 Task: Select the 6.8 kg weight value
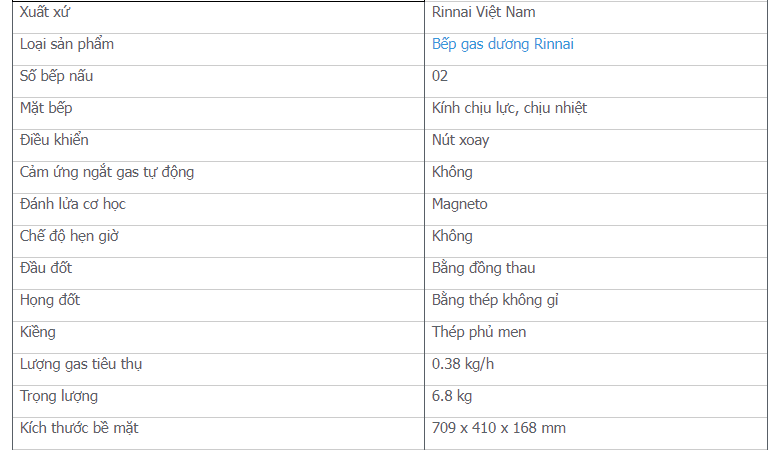pyautogui.click(x=452, y=396)
